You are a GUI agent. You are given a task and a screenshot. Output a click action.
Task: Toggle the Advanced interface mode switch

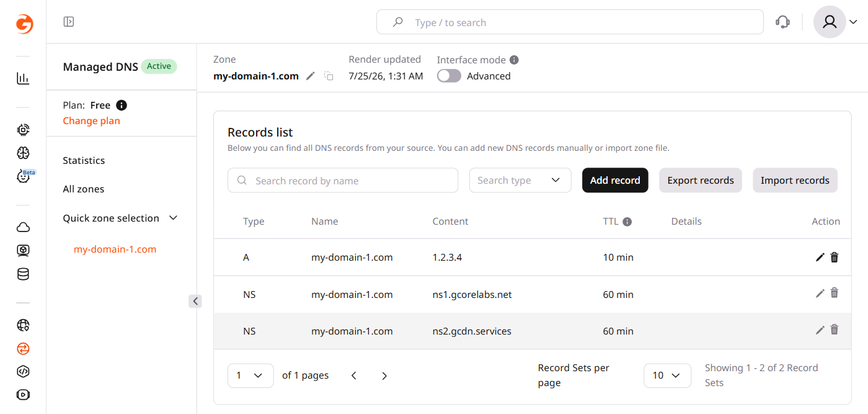[x=449, y=76]
